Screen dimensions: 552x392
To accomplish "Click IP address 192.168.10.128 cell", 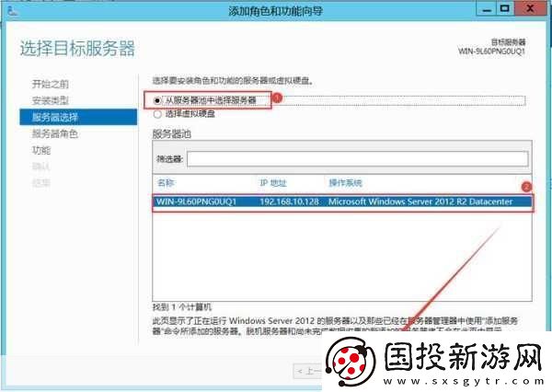I will point(290,202).
